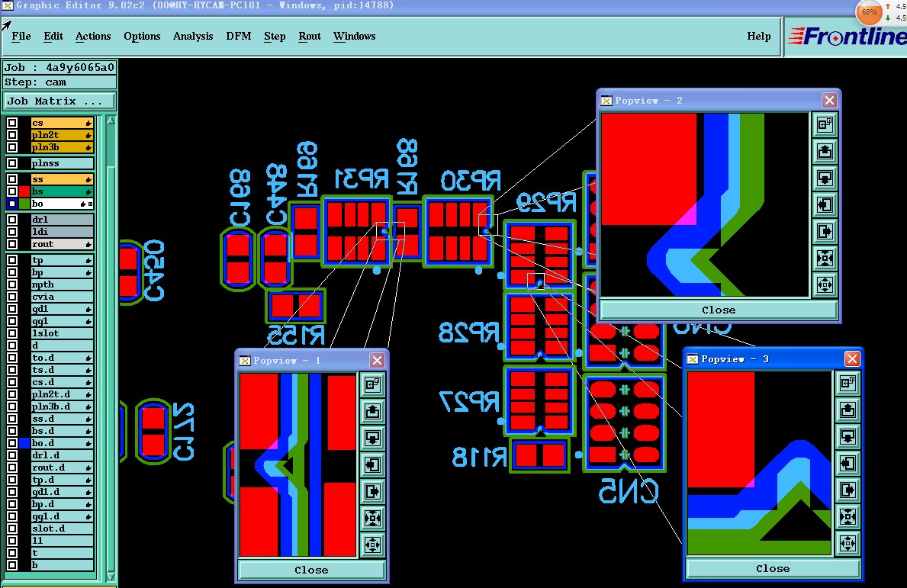
Task: Click blue color swatch of layer bo.d
Action: coord(24,443)
